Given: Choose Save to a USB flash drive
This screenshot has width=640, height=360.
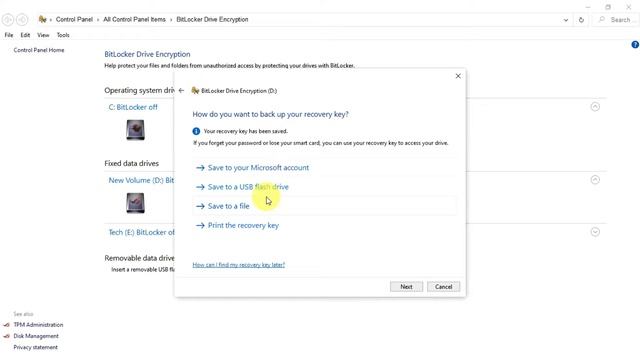Looking at the screenshot, I should [248, 187].
